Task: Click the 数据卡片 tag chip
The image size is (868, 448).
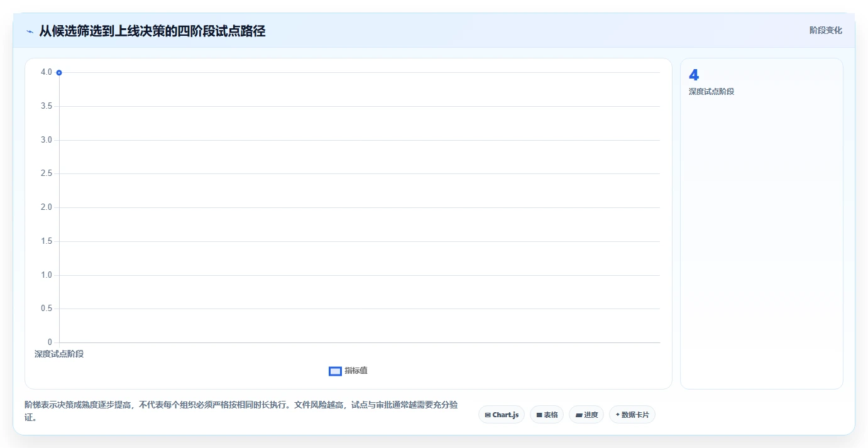Action: tap(632, 415)
